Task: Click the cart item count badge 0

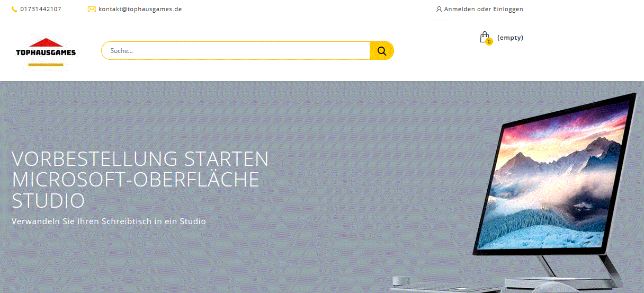Action: pyautogui.click(x=489, y=41)
